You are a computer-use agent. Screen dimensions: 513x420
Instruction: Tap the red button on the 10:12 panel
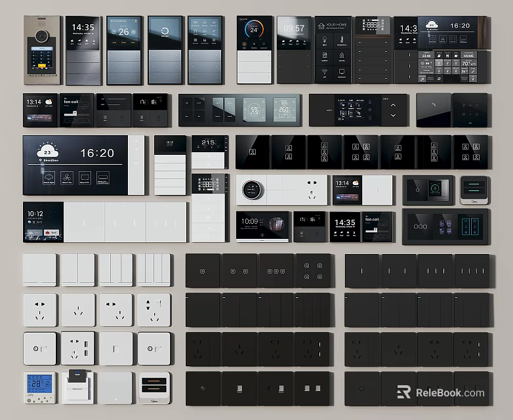coord(52,232)
